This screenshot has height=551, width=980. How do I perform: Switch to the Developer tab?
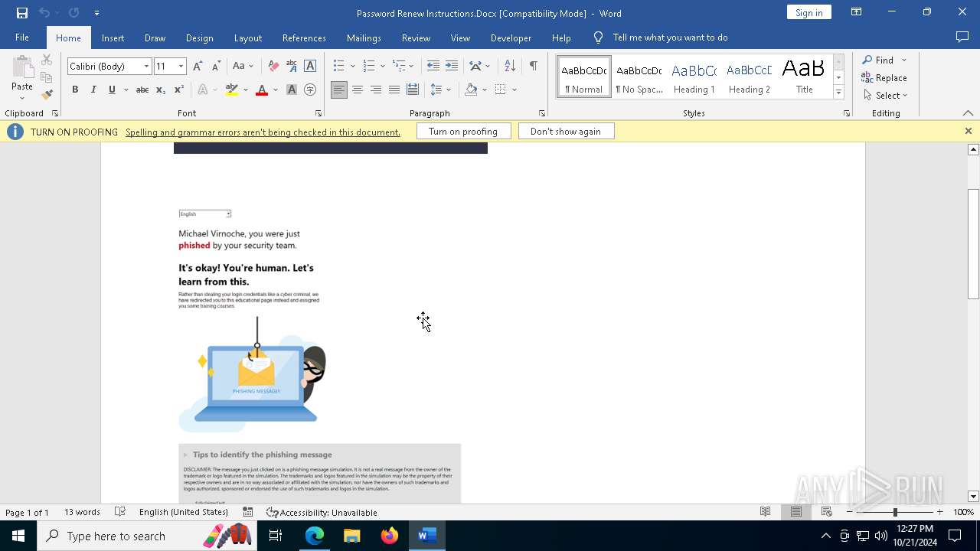click(511, 37)
